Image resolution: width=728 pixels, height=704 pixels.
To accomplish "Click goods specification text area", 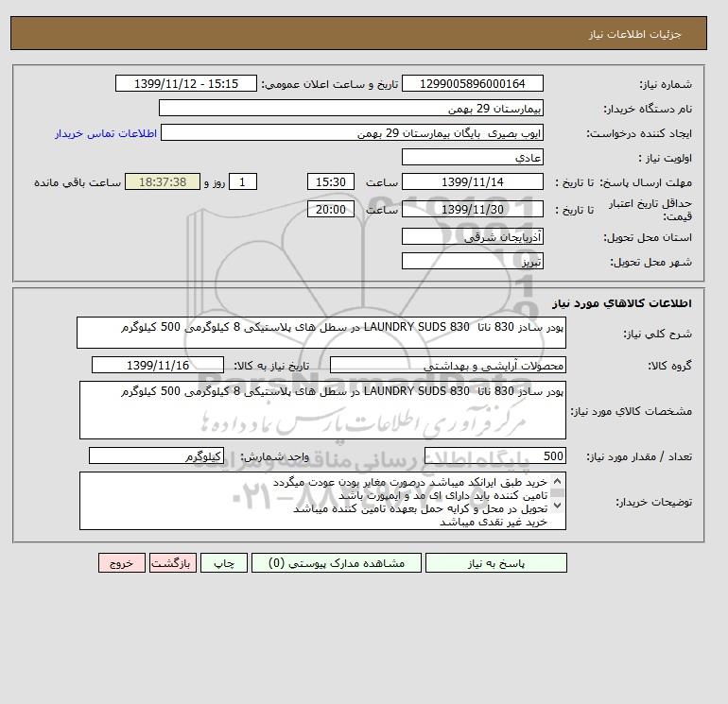I will tap(322, 410).
